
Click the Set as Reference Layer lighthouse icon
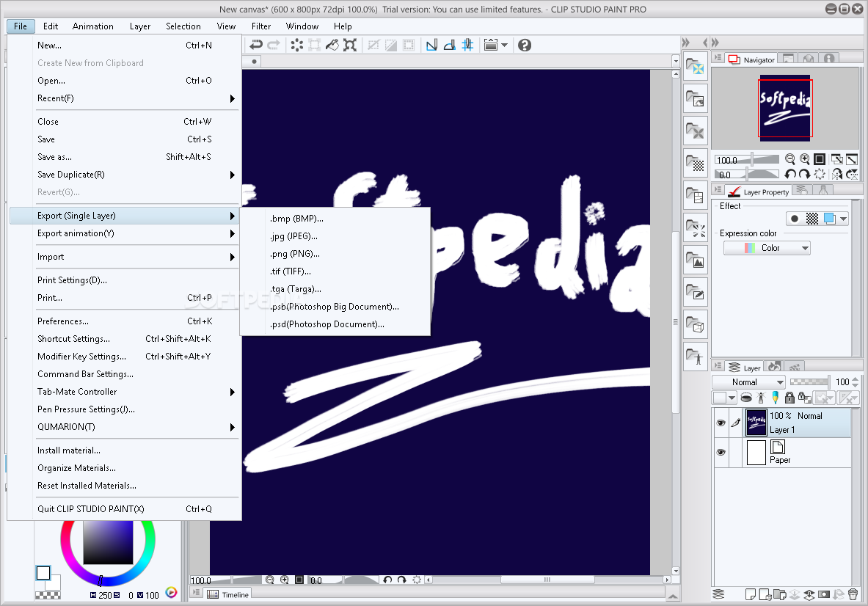[x=761, y=398]
